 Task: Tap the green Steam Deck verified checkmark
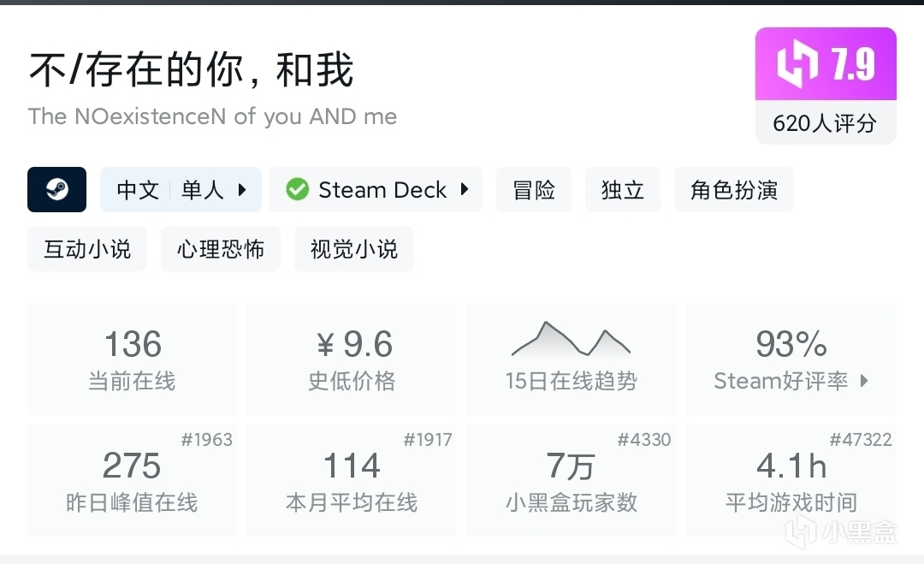pyautogui.click(x=297, y=189)
